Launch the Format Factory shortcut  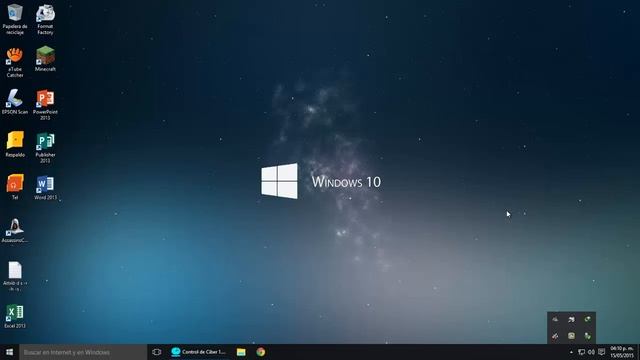pos(45,19)
